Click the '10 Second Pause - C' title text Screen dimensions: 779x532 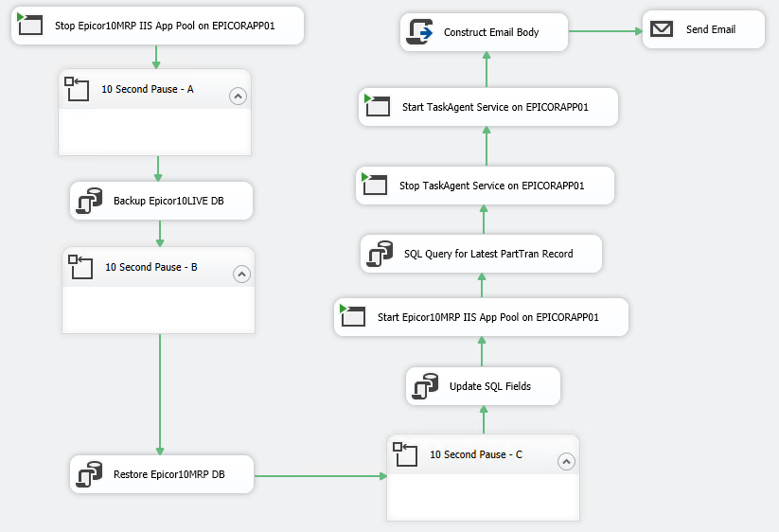click(476, 454)
